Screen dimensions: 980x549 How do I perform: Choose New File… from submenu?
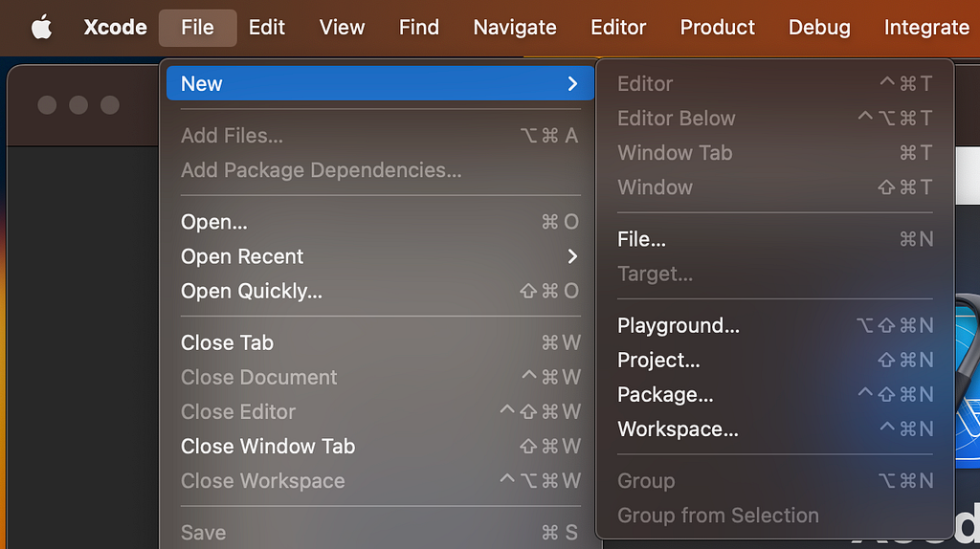[641, 239]
